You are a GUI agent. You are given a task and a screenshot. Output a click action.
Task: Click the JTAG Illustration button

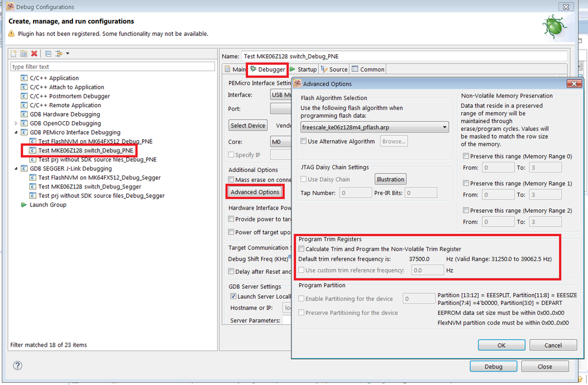tap(391, 180)
